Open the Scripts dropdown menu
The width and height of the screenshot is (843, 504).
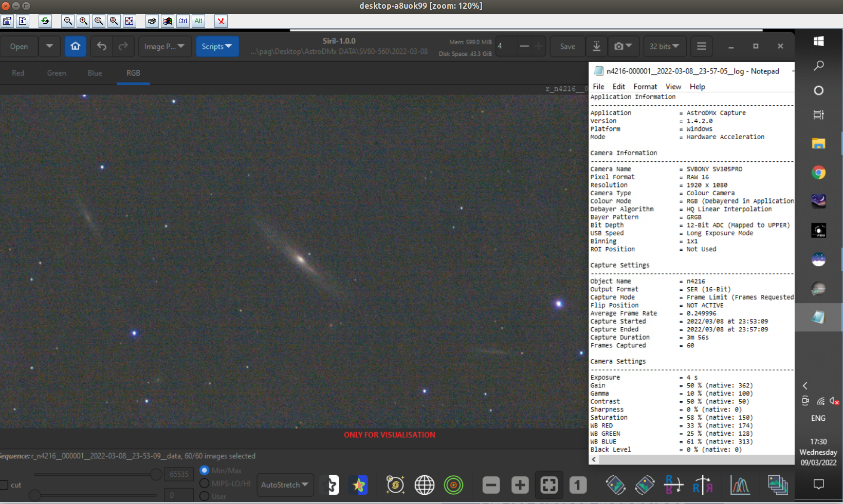(x=217, y=46)
